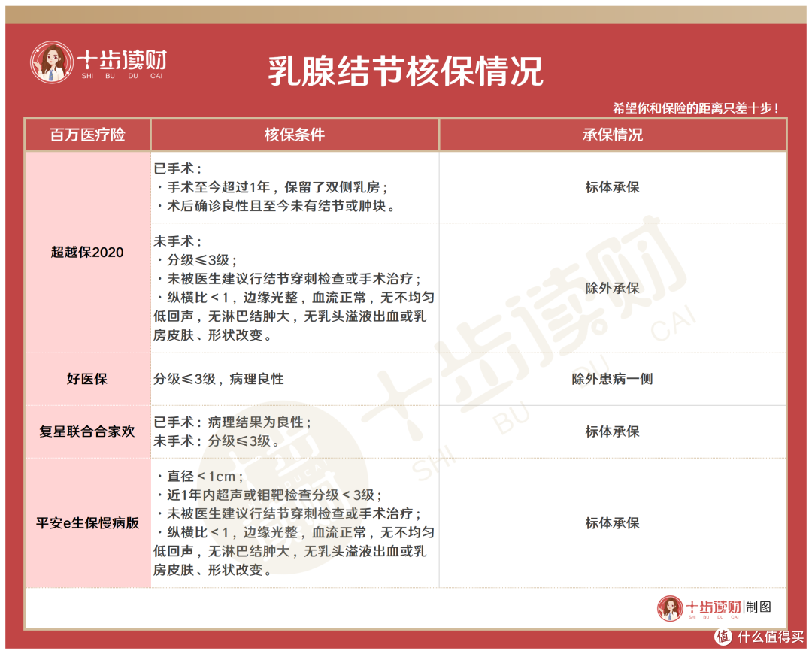Click slogan 希望你和保险的距离只差十步

[x=695, y=108]
